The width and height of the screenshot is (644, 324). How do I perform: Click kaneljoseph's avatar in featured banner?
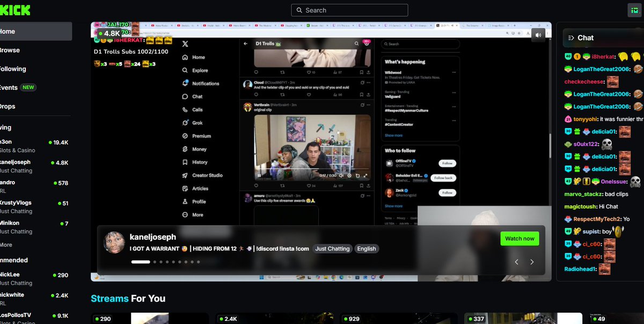114,243
